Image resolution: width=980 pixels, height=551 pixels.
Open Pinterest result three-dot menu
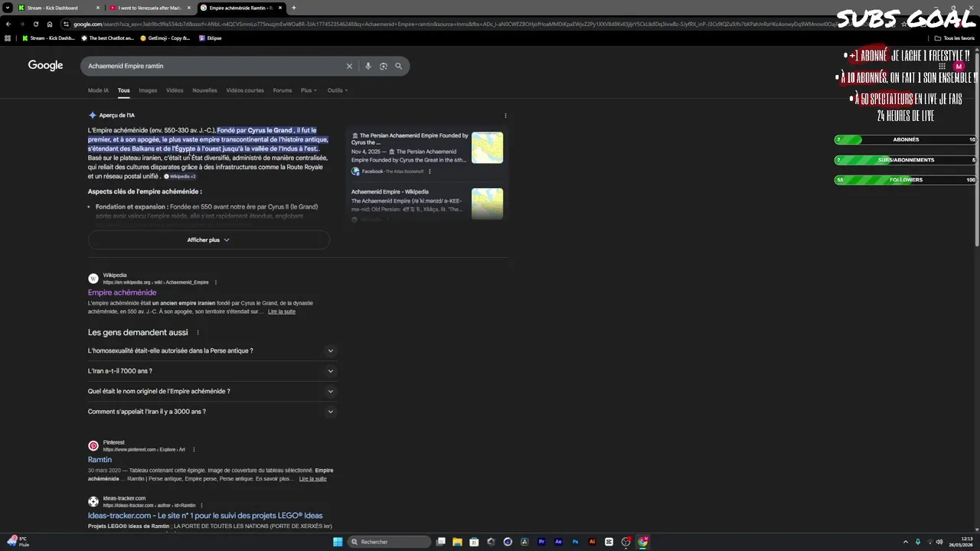(194, 450)
